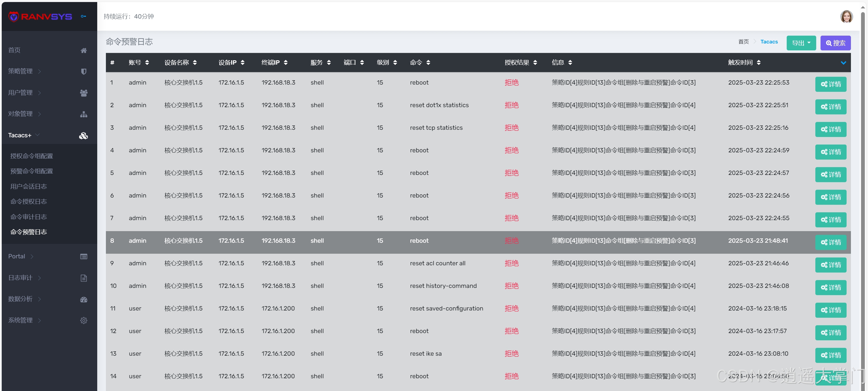The height and width of the screenshot is (391, 868).
Task: Expand the blue chevron in table header
Action: coord(843,63)
